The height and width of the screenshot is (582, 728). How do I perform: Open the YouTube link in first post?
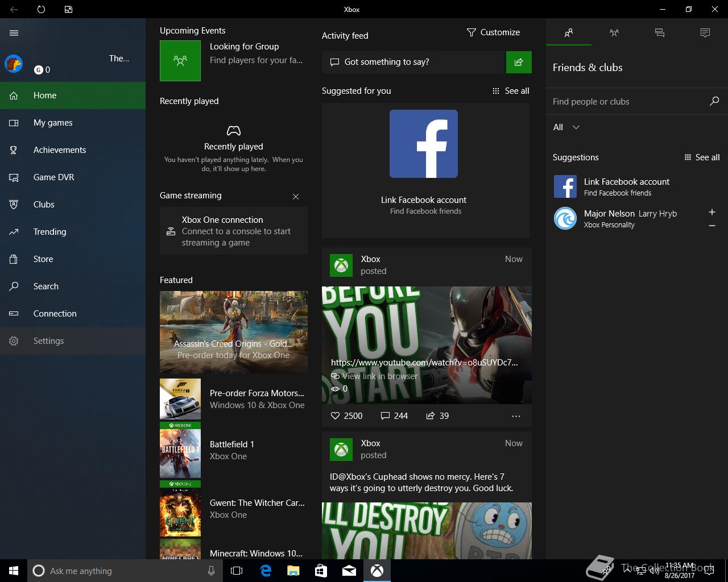424,362
